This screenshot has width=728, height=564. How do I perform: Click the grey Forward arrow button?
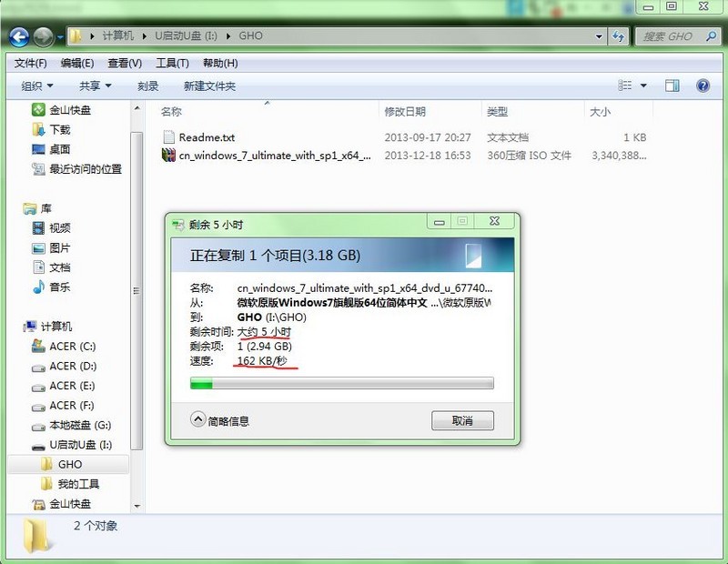(43, 37)
